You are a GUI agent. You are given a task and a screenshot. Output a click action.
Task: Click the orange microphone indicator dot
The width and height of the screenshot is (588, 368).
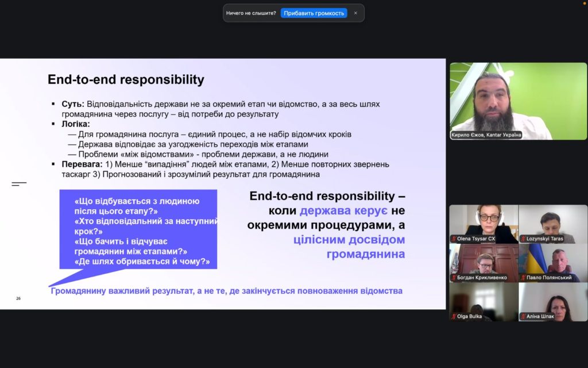coord(585,3)
